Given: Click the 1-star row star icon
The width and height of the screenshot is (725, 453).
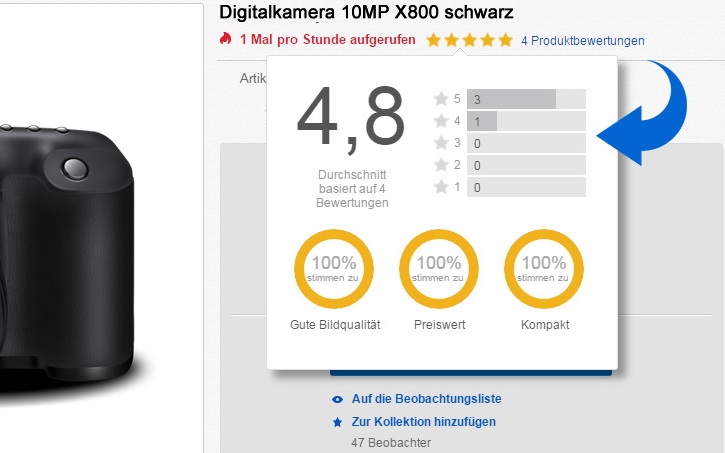Looking at the screenshot, I should coord(440,187).
